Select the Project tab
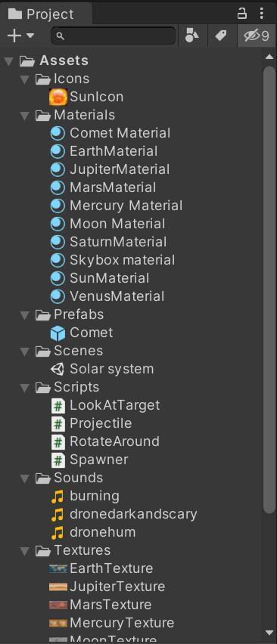This screenshot has width=277, height=644. pos(41,14)
